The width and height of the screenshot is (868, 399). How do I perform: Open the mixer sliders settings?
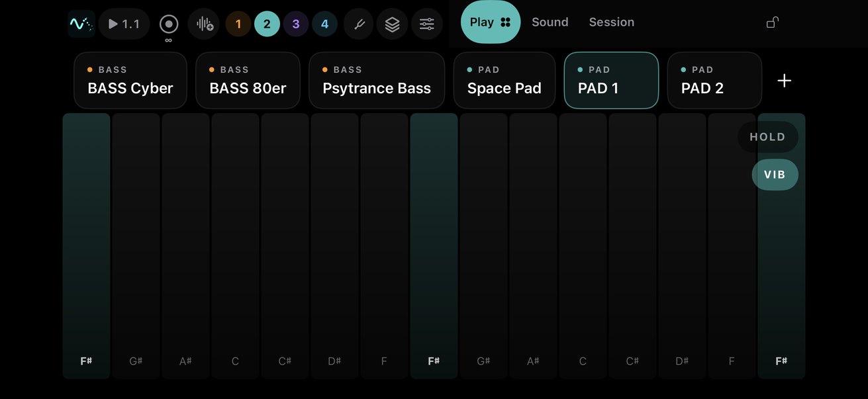pyautogui.click(x=427, y=24)
